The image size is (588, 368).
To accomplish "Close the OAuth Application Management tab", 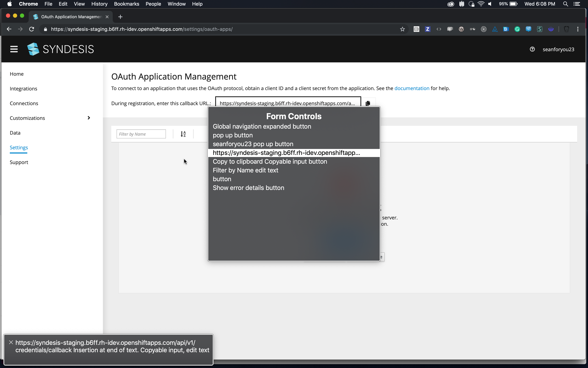I will (x=107, y=17).
